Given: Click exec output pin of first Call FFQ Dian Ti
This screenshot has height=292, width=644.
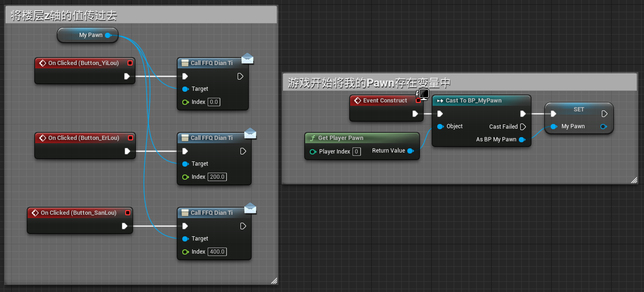Looking at the screenshot, I should coord(240,76).
